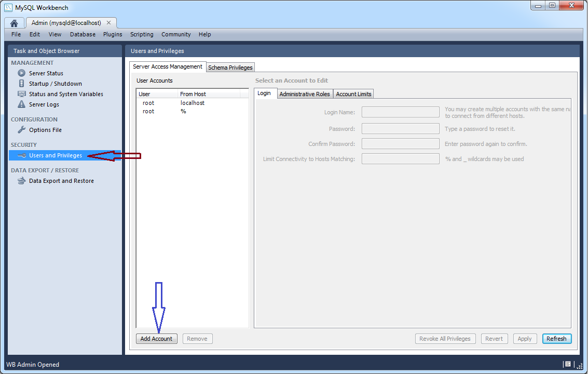Switch to the Account Limits tab
This screenshot has width=588, height=374.
coord(353,94)
